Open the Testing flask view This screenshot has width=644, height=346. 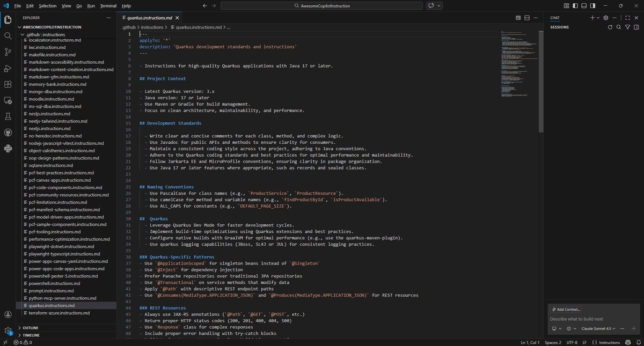click(x=8, y=116)
